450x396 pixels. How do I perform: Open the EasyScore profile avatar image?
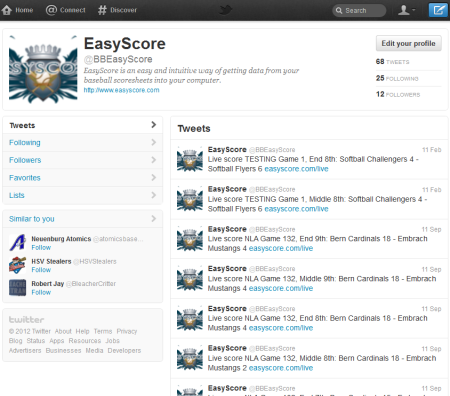tap(43, 69)
